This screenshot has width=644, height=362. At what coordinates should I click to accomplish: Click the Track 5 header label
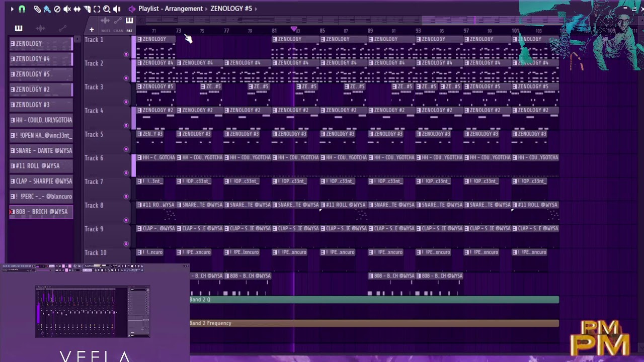click(x=94, y=134)
